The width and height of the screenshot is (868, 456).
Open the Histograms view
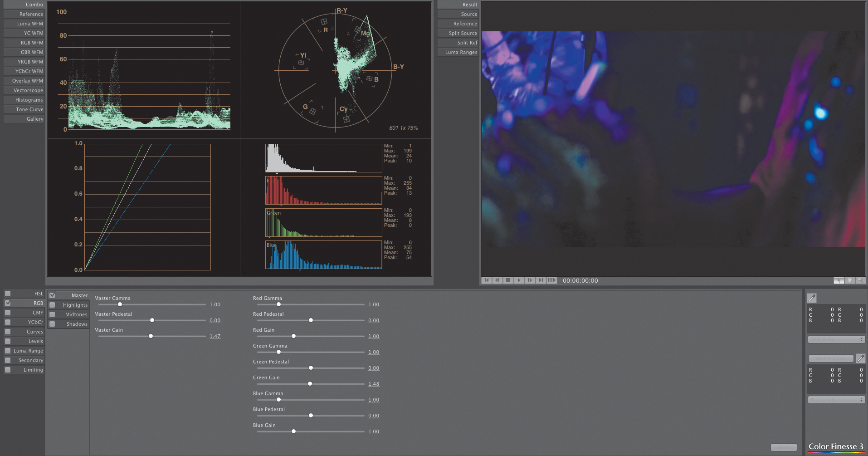pos(24,100)
